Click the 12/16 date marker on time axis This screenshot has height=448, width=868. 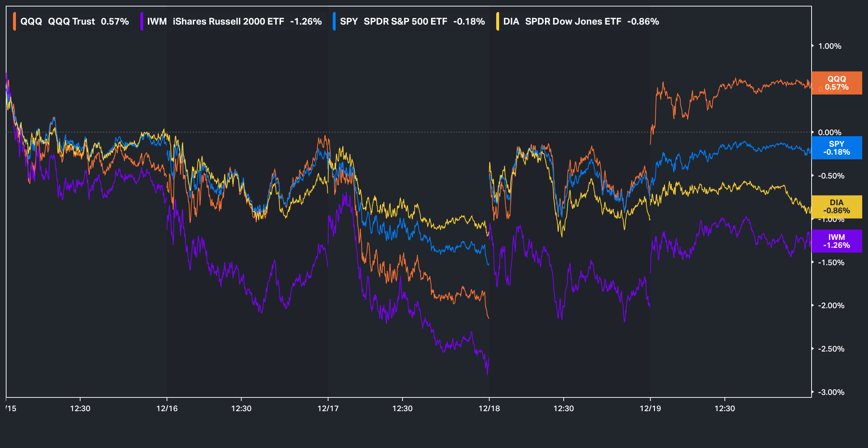point(167,409)
